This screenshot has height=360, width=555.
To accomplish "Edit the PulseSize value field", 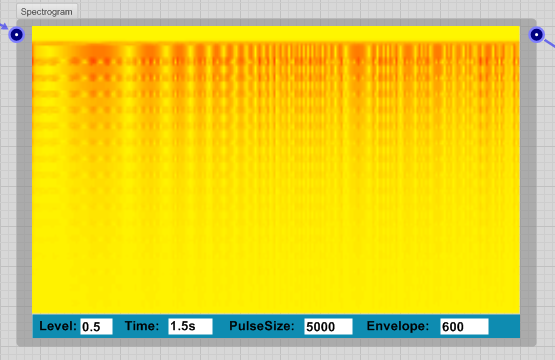I will (x=328, y=326).
